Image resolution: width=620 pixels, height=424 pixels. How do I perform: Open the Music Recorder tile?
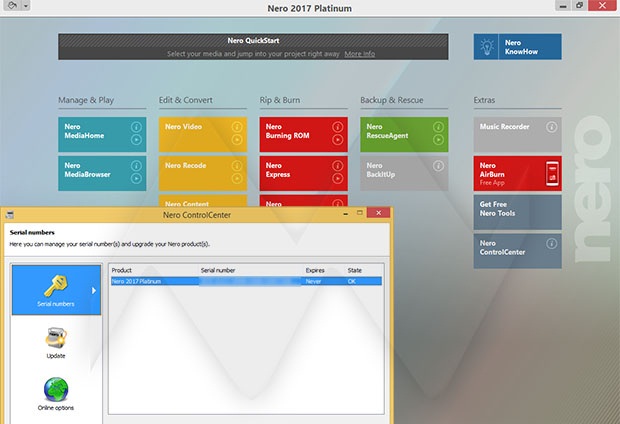tap(518, 134)
